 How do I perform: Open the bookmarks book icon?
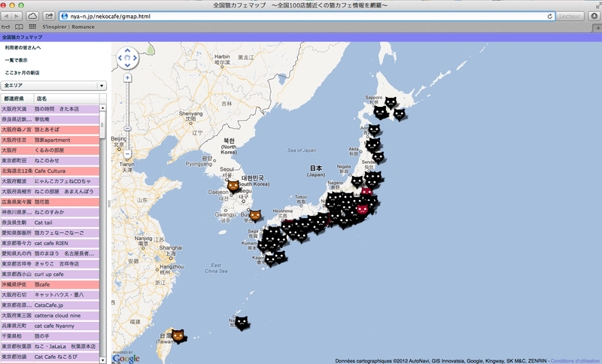(19, 26)
